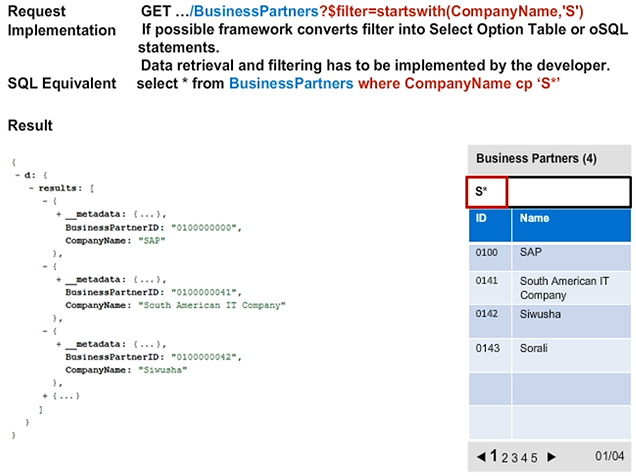Viewport: 636px width, 476px height.
Task: Click the ID filter field containing S*
Action: click(x=487, y=192)
